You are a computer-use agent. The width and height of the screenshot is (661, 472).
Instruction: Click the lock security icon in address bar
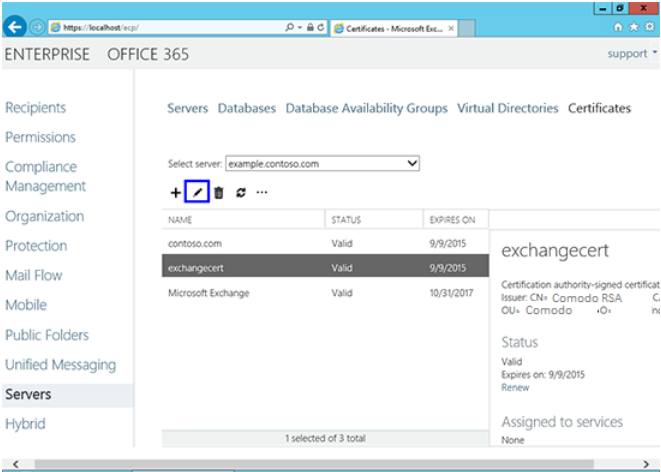[x=310, y=28]
